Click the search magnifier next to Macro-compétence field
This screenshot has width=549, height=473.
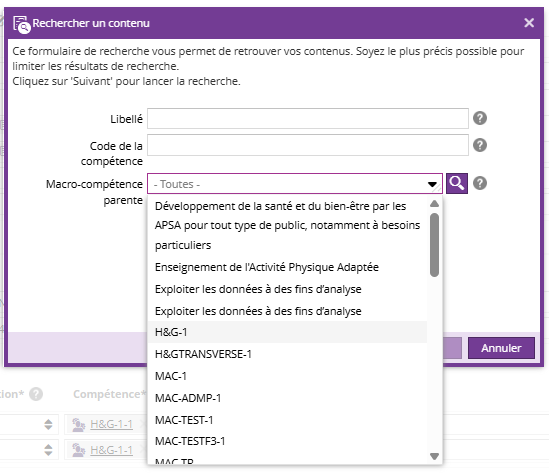[457, 183]
